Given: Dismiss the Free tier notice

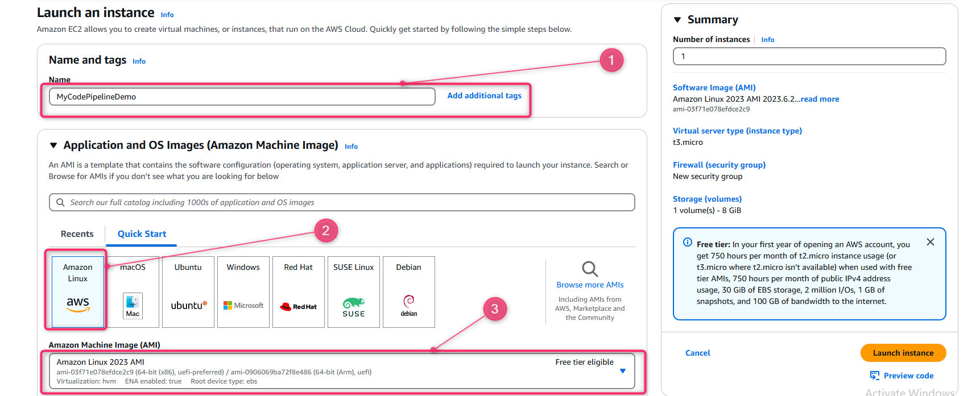Looking at the screenshot, I should click(x=931, y=242).
